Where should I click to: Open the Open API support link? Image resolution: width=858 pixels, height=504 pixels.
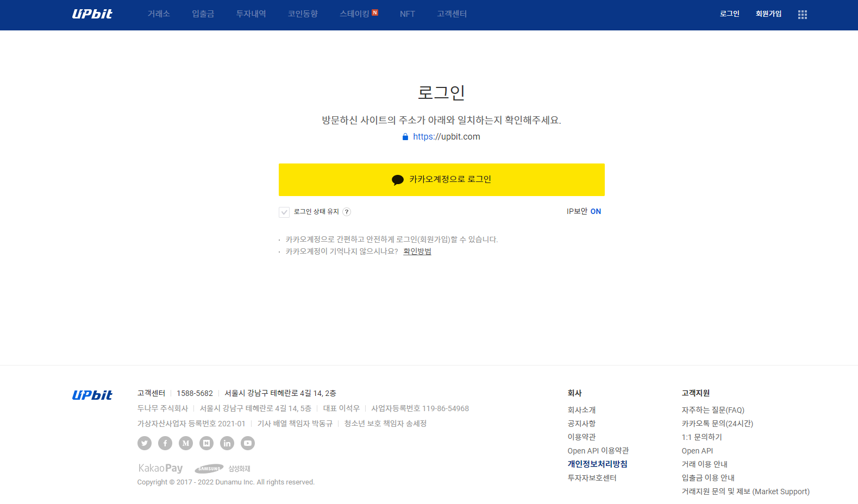[697, 451]
